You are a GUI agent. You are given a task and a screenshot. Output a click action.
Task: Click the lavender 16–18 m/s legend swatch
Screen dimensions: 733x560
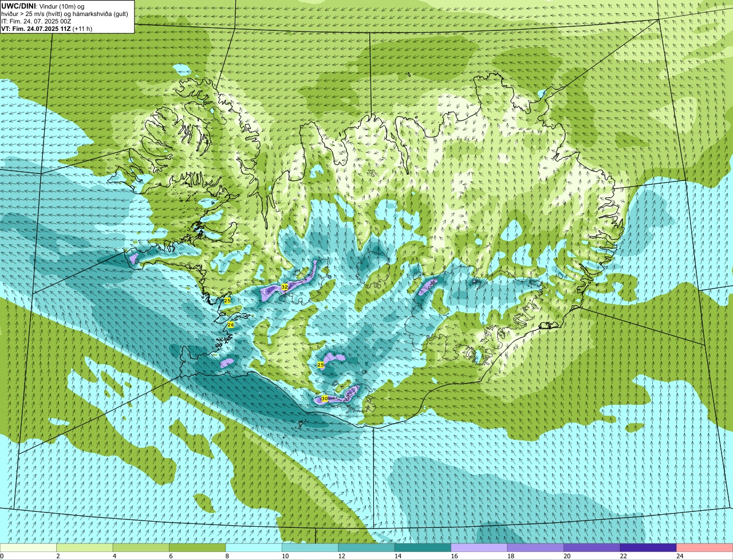point(479,547)
